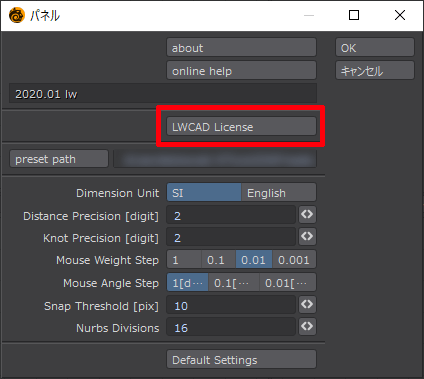424x379 pixels.
Task: Confirm with the OK button
Action: coord(375,48)
